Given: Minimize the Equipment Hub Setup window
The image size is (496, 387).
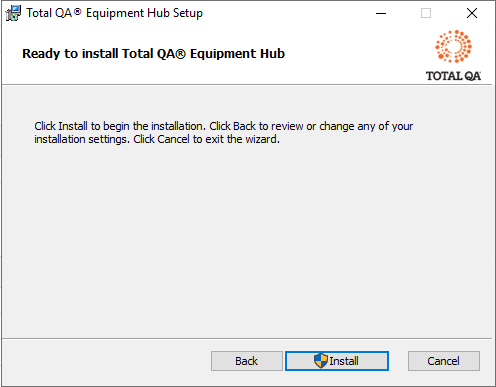Looking at the screenshot, I should point(381,13).
